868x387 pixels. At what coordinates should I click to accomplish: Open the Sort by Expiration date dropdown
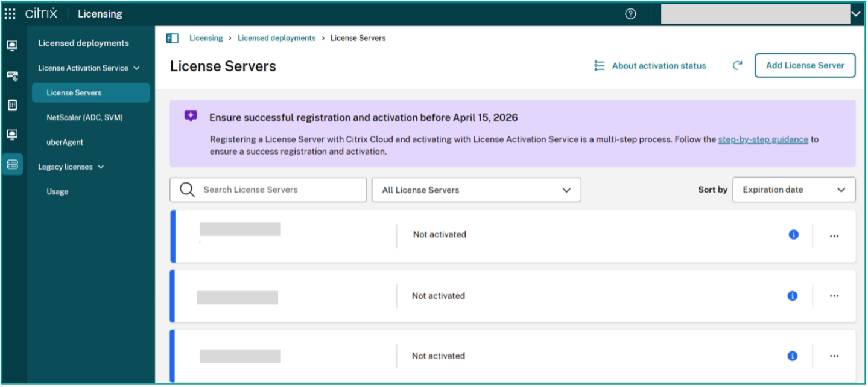(793, 190)
